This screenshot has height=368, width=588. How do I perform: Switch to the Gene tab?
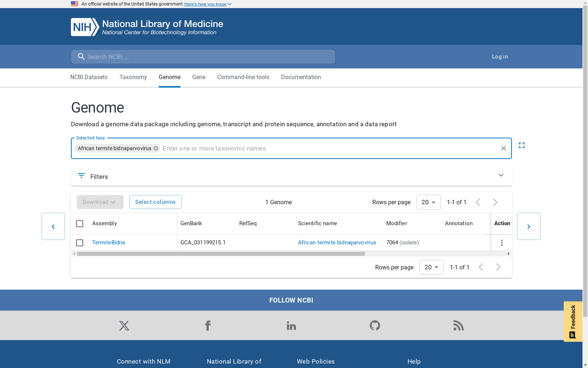[x=199, y=77]
